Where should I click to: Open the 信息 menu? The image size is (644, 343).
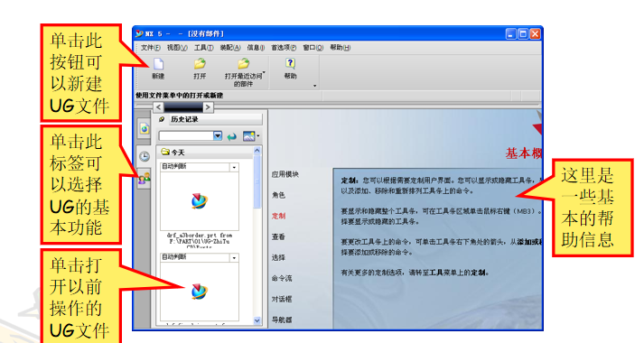coord(256,48)
